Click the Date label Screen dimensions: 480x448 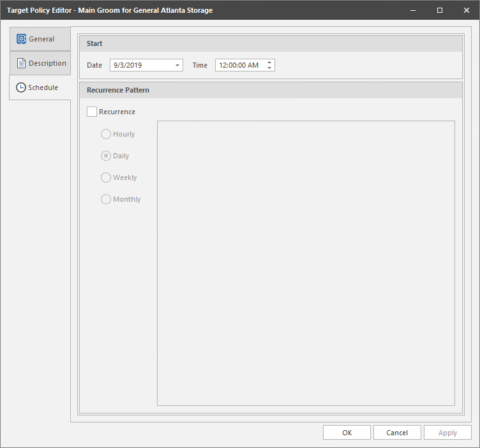[94, 65]
